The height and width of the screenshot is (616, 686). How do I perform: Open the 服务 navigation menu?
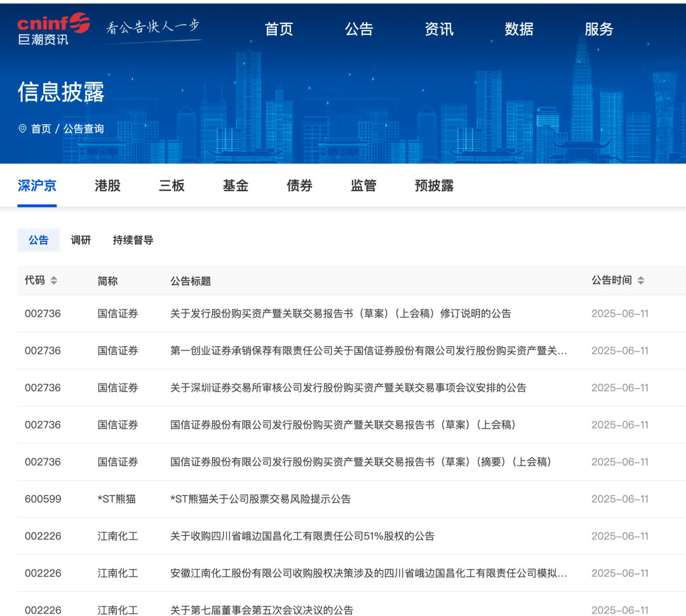coord(599,29)
